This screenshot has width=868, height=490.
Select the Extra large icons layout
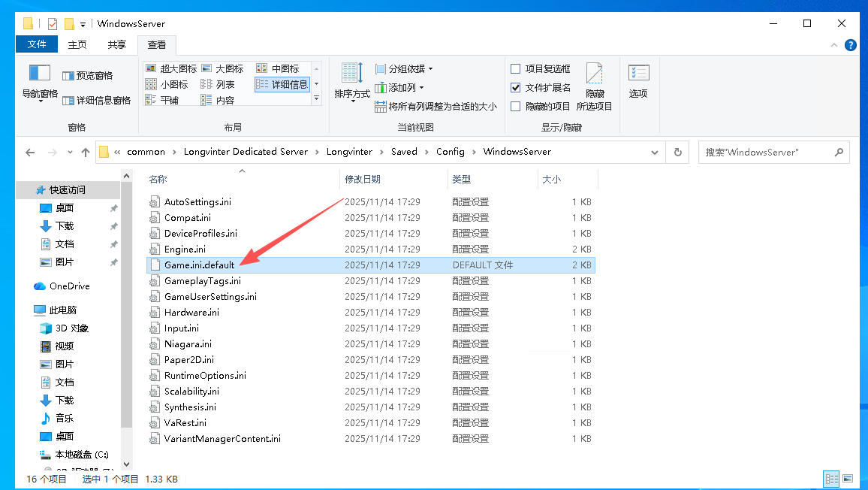(x=171, y=68)
